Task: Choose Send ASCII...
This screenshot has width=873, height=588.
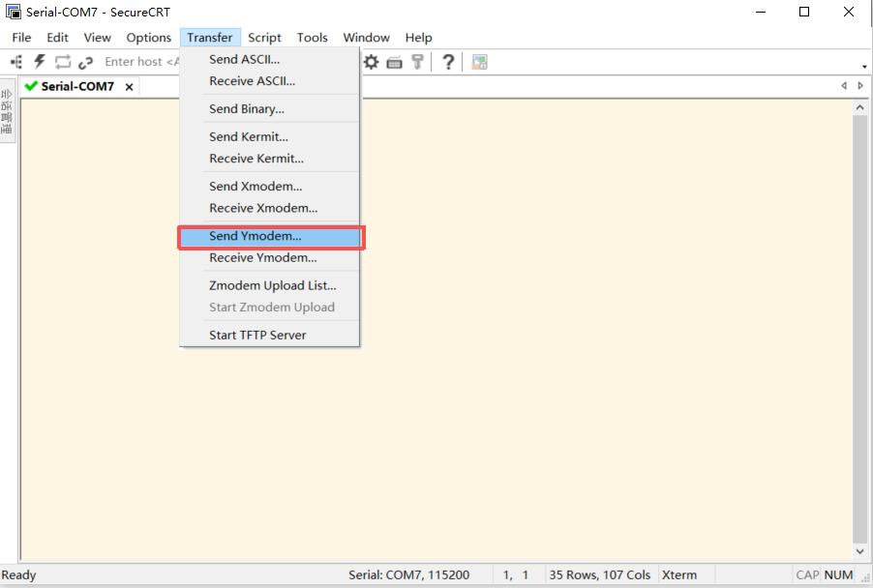Action: (270, 60)
